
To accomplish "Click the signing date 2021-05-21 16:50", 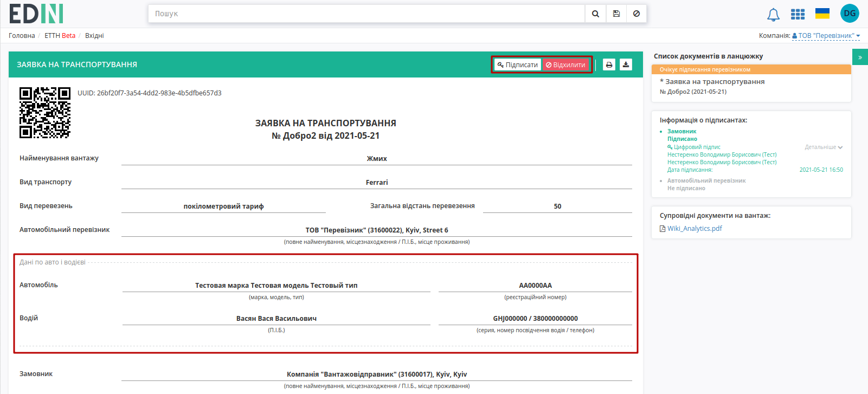I will point(821,170).
